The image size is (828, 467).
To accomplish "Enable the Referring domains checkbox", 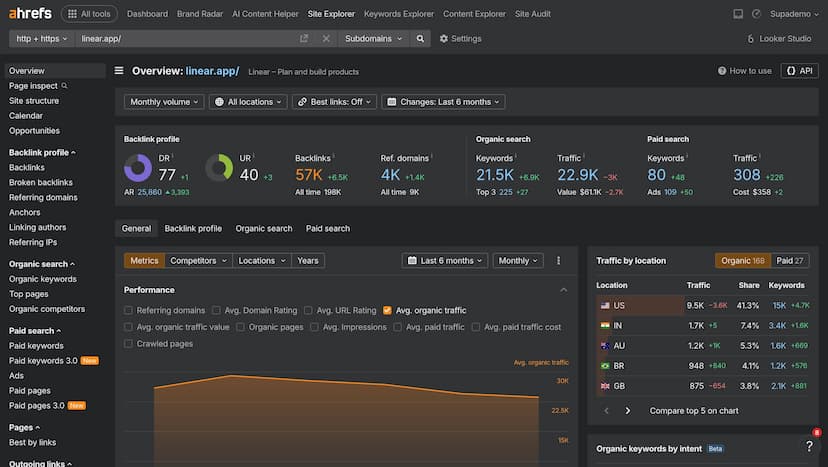I will coord(128,310).
